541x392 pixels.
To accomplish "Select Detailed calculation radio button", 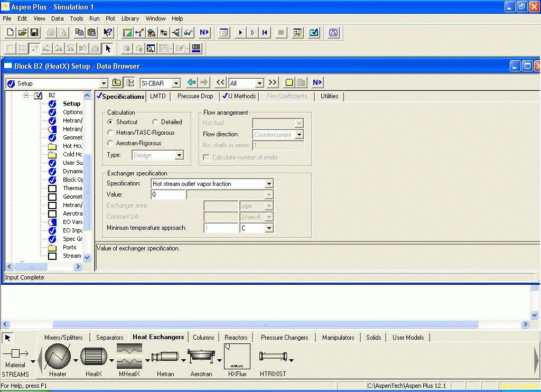I will tap(155, 122).
